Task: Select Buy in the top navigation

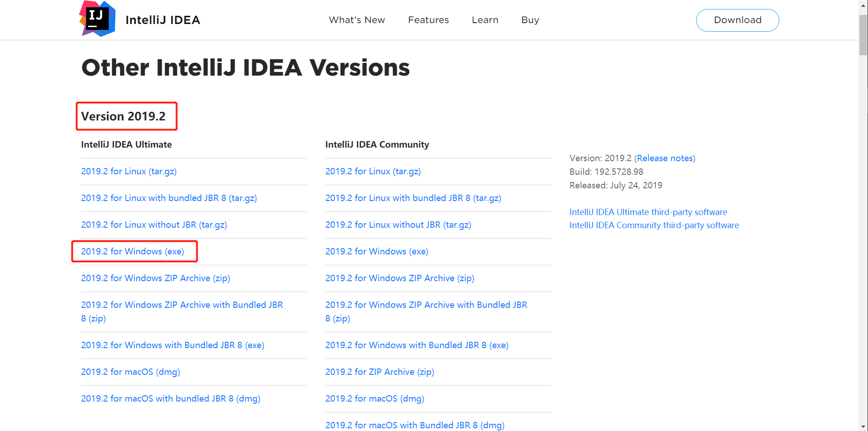Action: coord(530,20)
